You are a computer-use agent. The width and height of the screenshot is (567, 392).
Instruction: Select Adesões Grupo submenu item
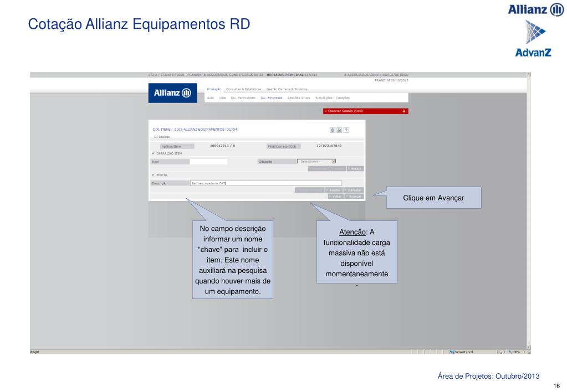point(299,98)
